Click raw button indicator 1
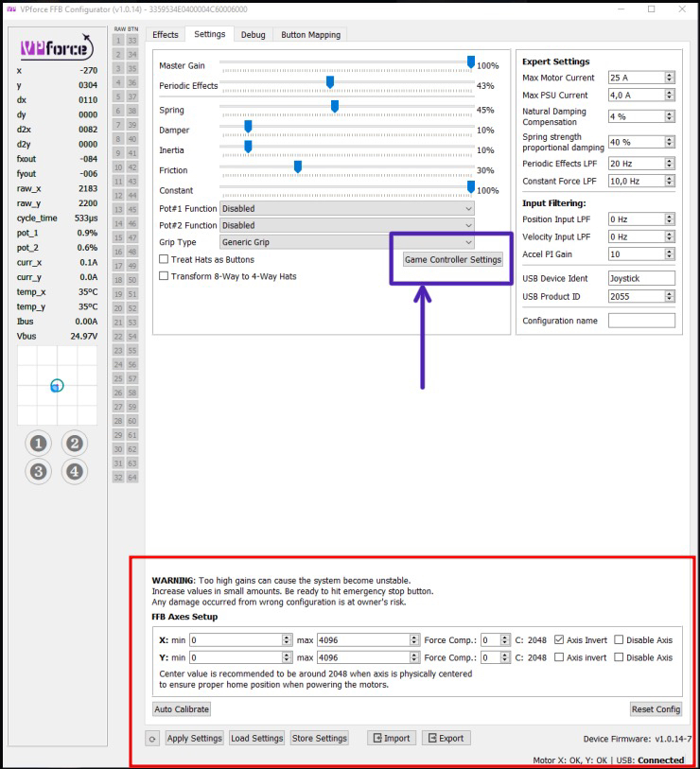 [x=118, y=41]
